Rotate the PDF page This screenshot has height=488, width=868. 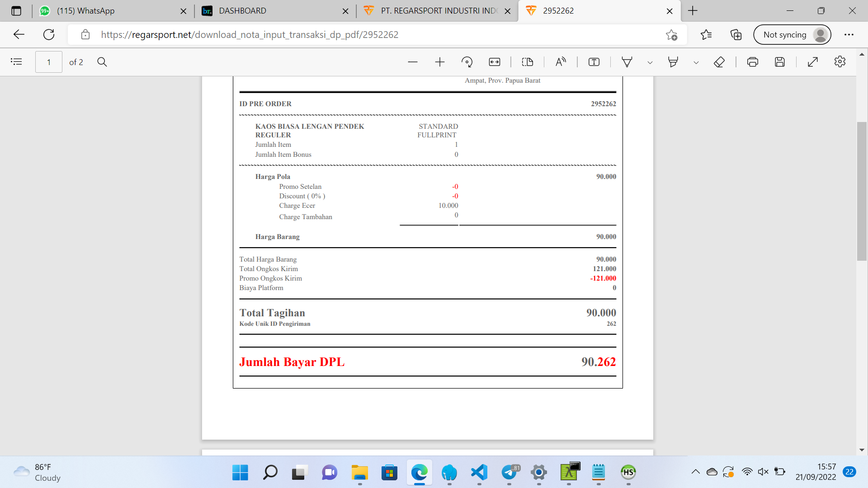tap(467, 62)
